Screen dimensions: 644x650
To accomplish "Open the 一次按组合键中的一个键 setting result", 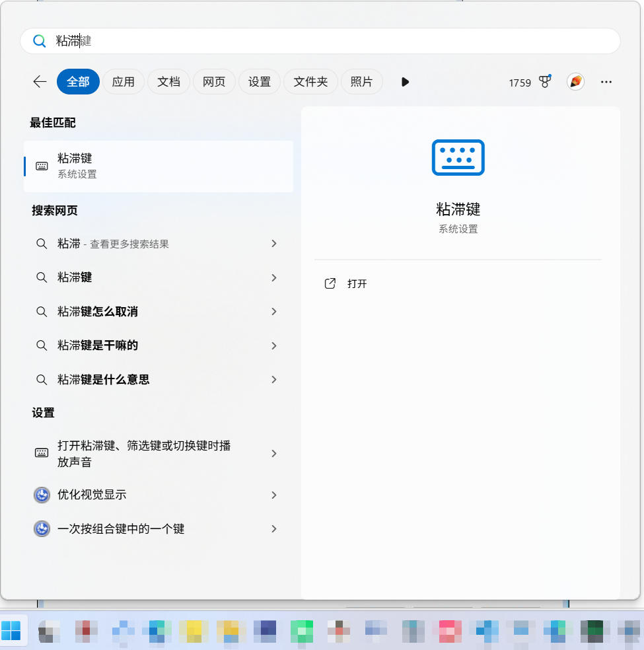I will (121, 529).
